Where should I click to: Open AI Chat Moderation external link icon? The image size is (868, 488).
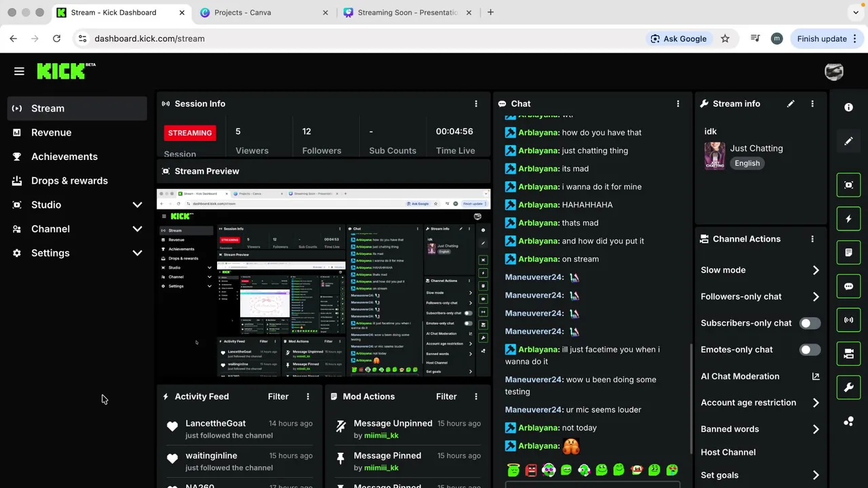(816, 376)
